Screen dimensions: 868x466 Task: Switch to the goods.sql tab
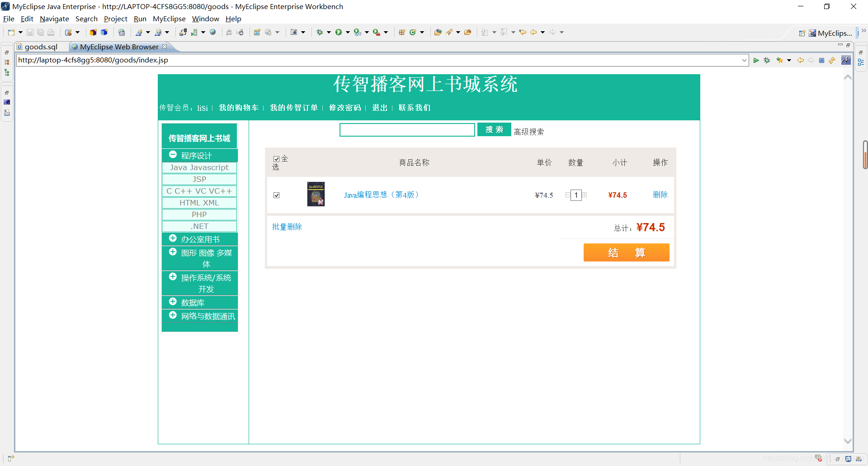(41, 47)
